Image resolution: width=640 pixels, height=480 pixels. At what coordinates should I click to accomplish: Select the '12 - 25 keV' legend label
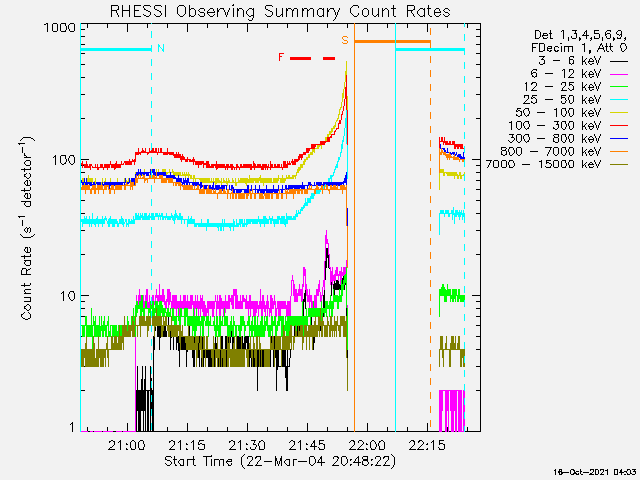562,87
